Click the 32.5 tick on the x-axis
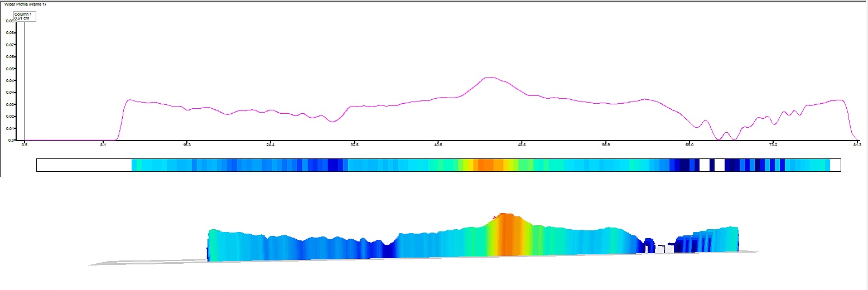The image size is (868, 290). coord(354,144)
